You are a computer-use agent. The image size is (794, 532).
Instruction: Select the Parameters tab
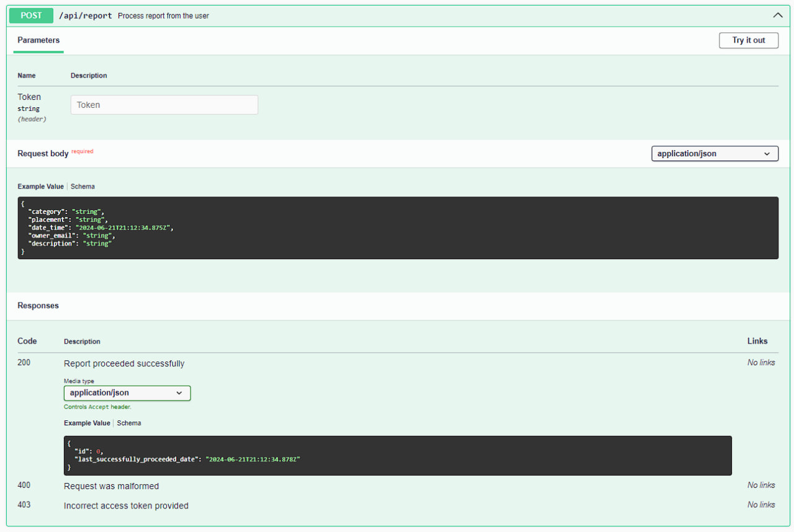[38, 40]
